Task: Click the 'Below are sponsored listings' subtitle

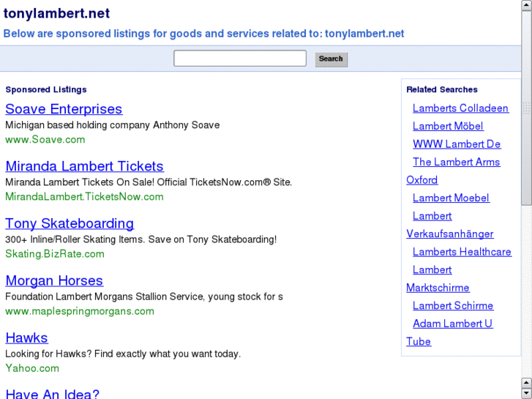Action: click(203, 34)
